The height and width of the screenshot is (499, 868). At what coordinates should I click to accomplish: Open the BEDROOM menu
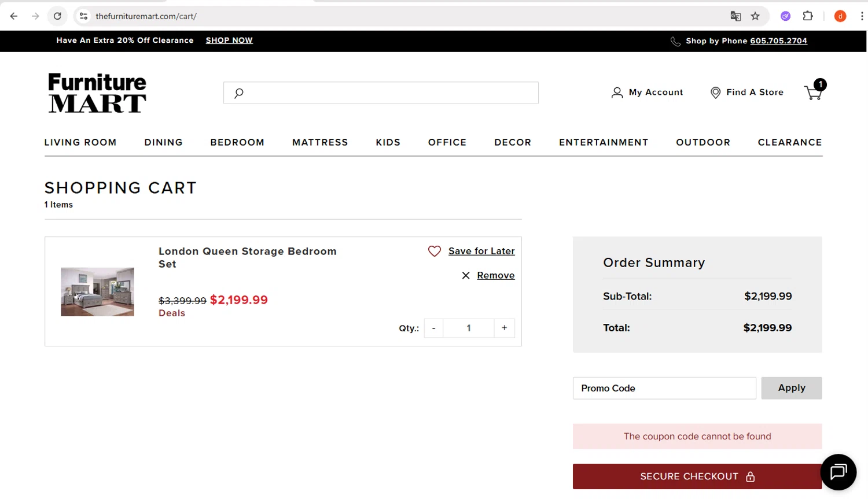click(x=237, y=142)
